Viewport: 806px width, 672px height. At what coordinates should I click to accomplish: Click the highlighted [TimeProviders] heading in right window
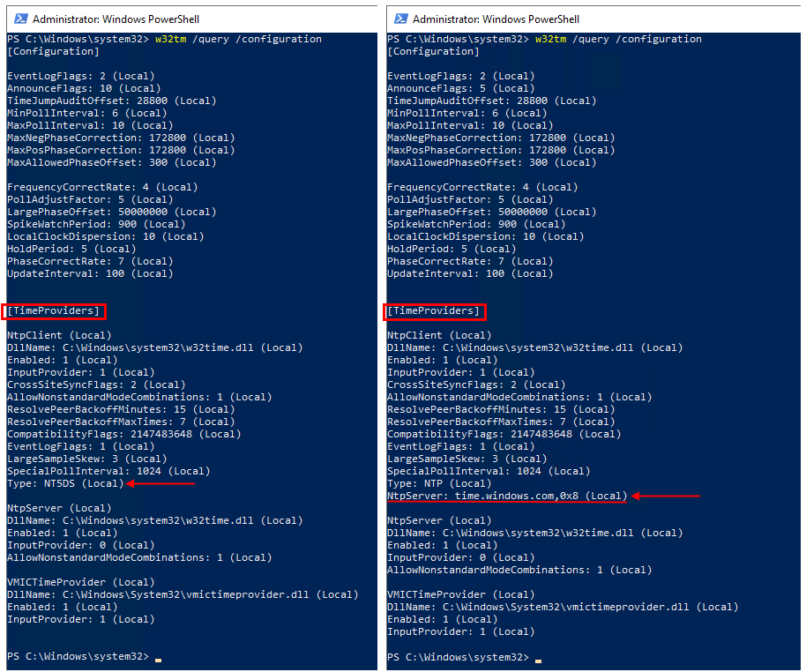pyautogui.click(x=434, y=311)
